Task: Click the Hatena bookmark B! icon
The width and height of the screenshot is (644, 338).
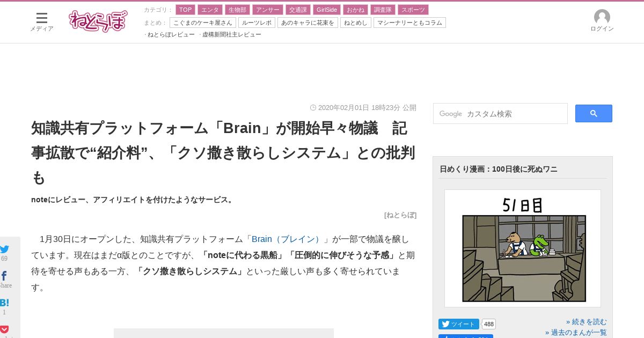Action: [4, 303]
